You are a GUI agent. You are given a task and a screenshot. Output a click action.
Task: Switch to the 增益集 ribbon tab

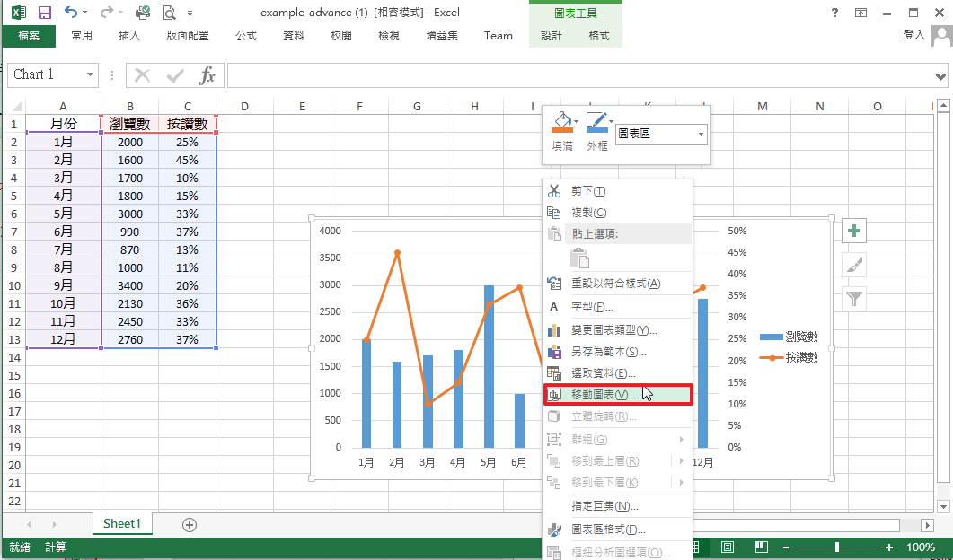point(442,36)
